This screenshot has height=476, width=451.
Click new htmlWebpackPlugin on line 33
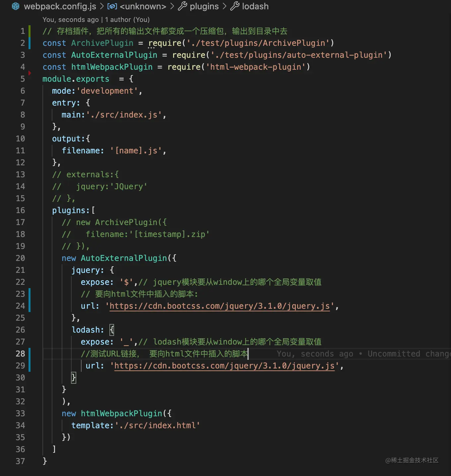(112, 414)
